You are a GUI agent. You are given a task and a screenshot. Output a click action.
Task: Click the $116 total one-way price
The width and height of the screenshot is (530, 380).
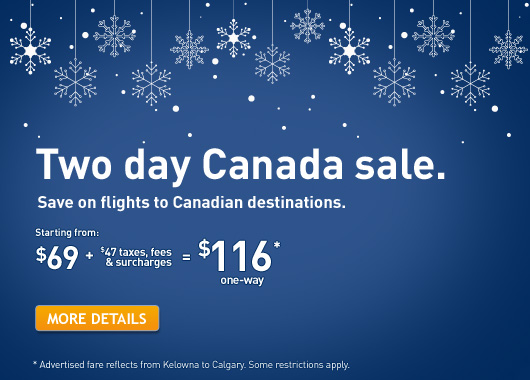tap(235, 256)
